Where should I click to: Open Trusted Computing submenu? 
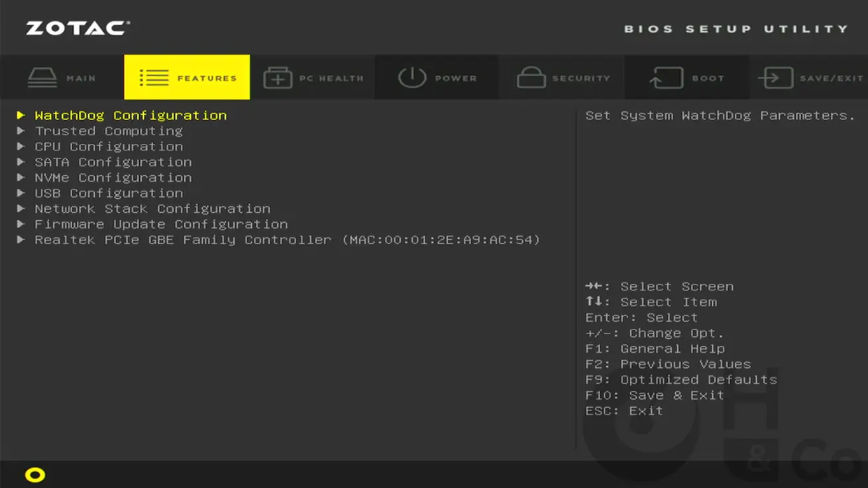[x=109, y=131]
